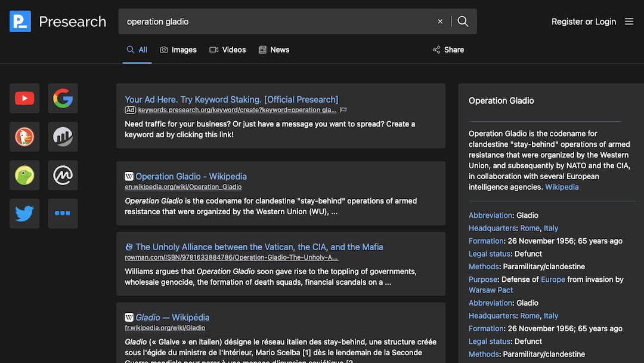Flag the keyword ad with the flag icon
644x363 pixels.
[343, 110]
